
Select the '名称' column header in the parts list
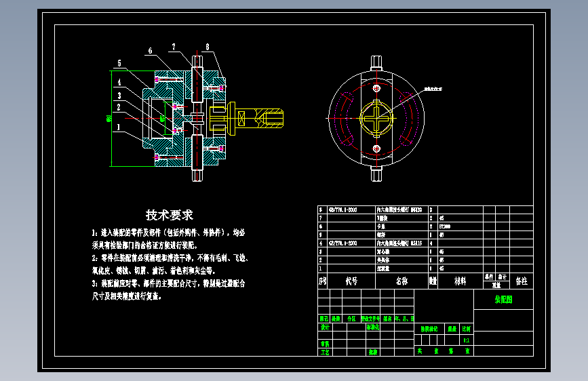401,281
